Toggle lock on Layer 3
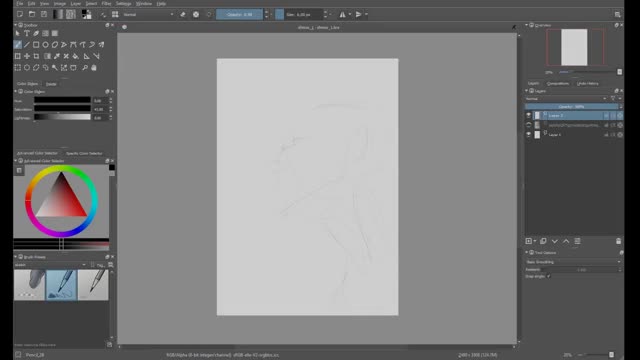Viewport: 640px width, 360px height. pyautogui.click(x=607, y=116)
